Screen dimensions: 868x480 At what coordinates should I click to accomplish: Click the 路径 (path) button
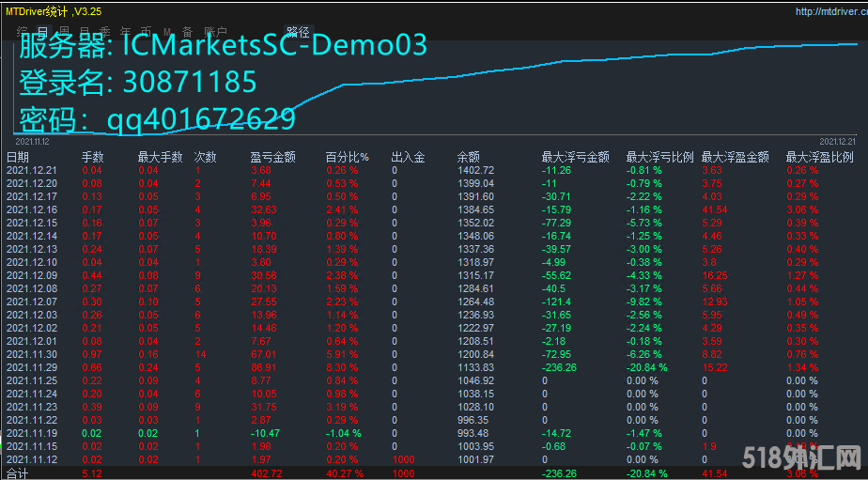pyautogui.click(x=299, y=32)
